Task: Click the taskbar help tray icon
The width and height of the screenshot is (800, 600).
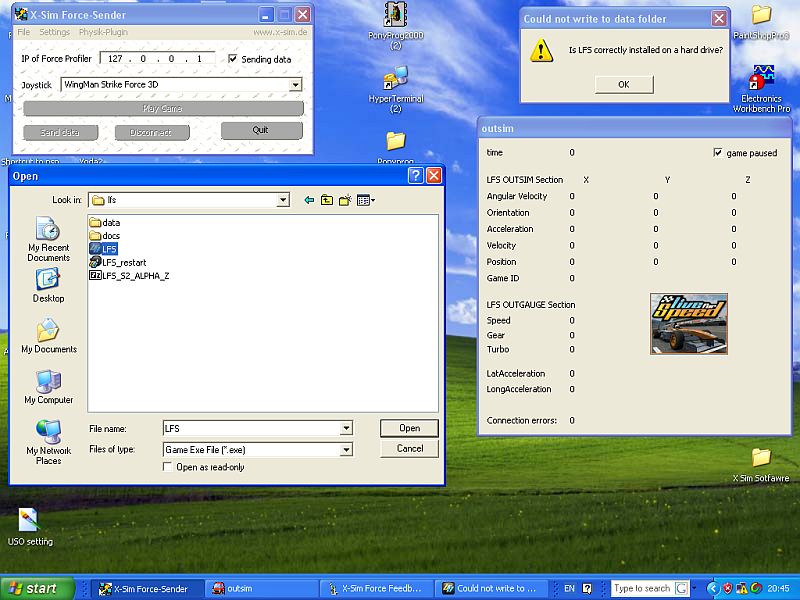Action: click(x=587, y=588)
